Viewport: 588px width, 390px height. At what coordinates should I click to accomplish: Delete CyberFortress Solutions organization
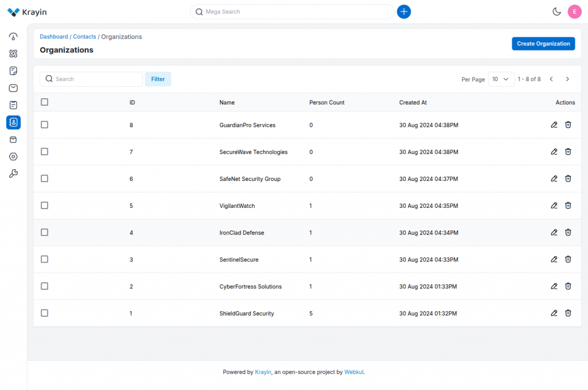[568, 287]
